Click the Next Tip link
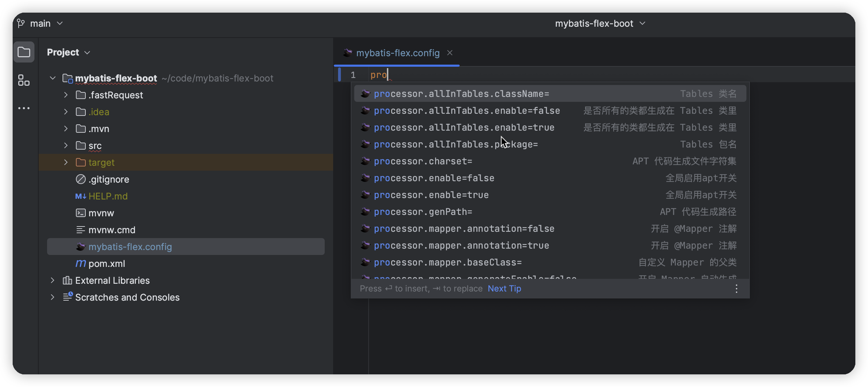Image resolution: width=868 pixels, height=387 pixels. click(504, 288)
